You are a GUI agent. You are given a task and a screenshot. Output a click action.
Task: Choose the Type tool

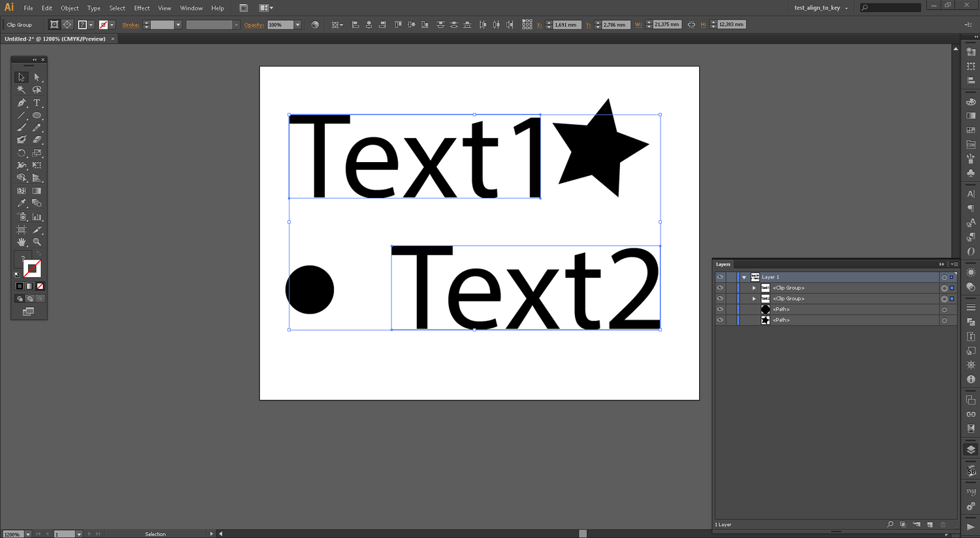[37, 103]
